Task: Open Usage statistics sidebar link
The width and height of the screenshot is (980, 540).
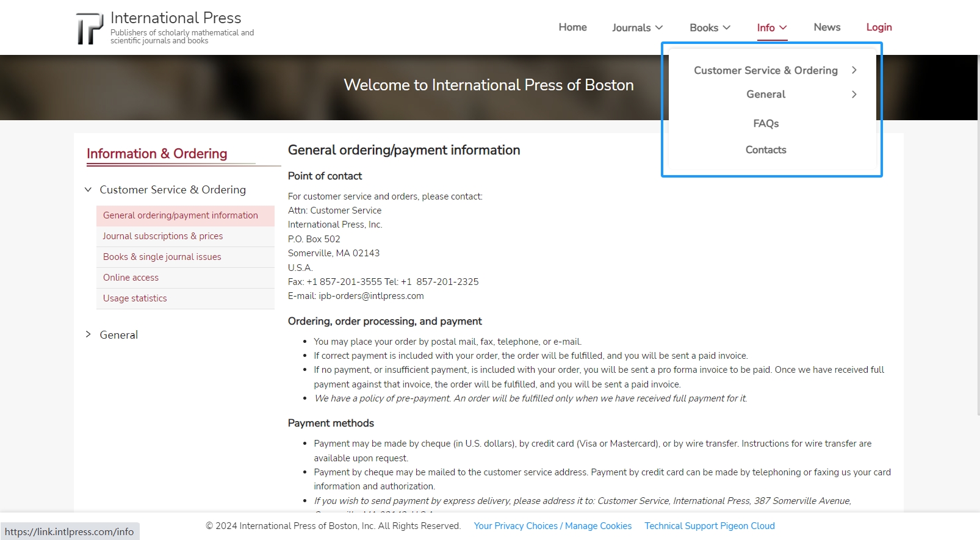Action: 186,298
